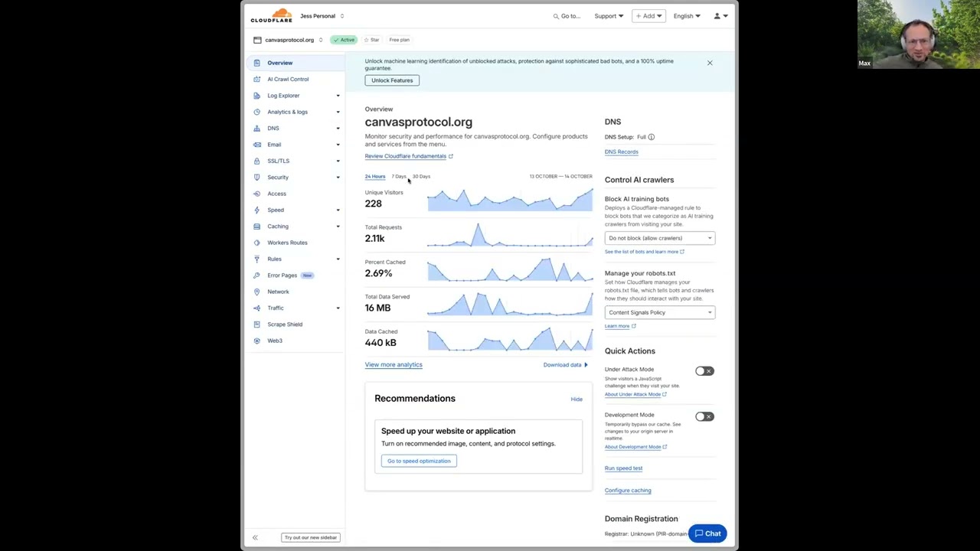Open DNS Records link
The image size is (980, 551).
pyautogui.click(x=622, y=152)
